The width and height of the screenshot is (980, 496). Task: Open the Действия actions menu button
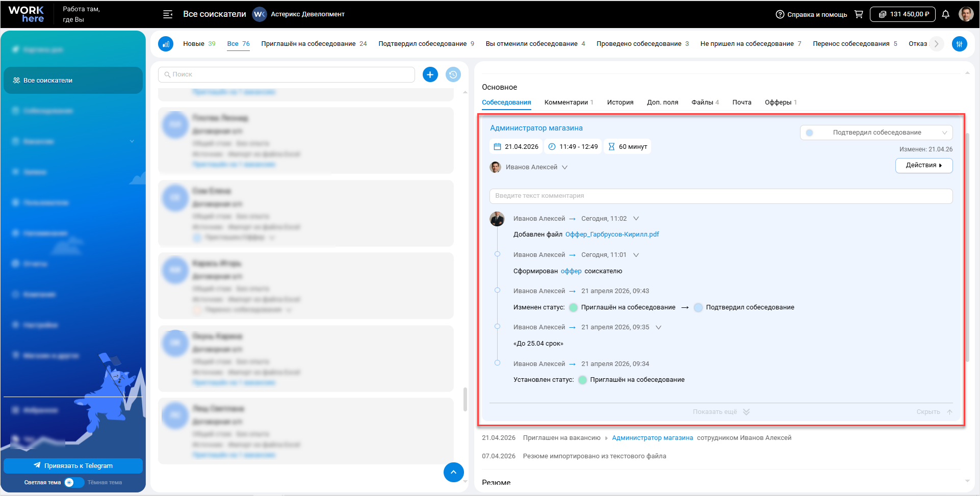(924, 165)
